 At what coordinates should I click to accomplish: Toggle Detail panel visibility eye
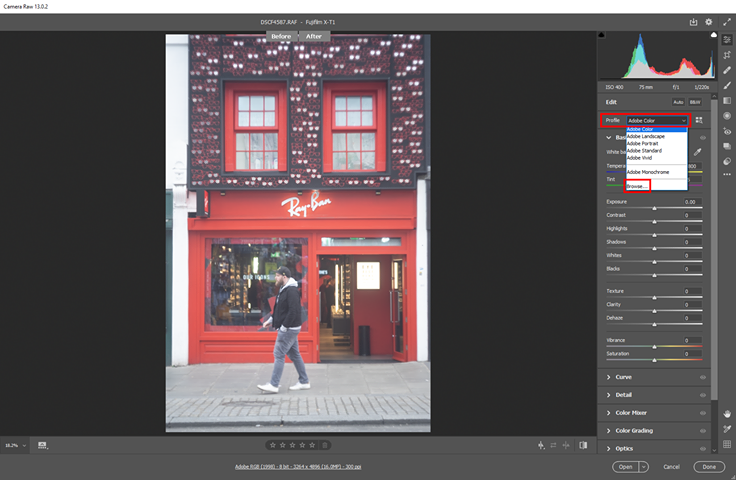(x=703, y=395)
